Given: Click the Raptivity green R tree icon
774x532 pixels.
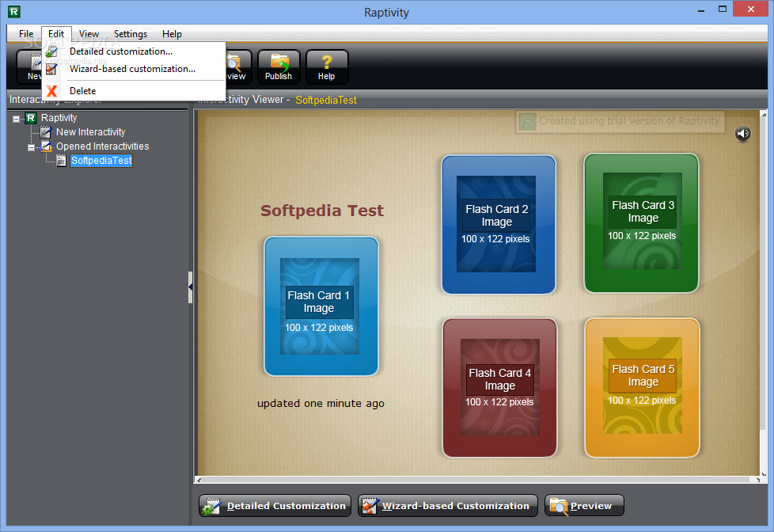Looking at the screenshot, I should click(x=31, y=118).
